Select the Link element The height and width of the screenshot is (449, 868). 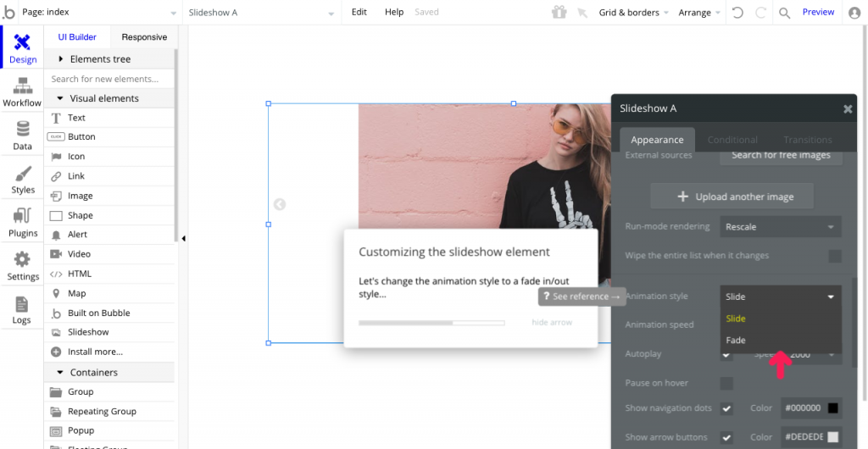(x=109, y=176)
